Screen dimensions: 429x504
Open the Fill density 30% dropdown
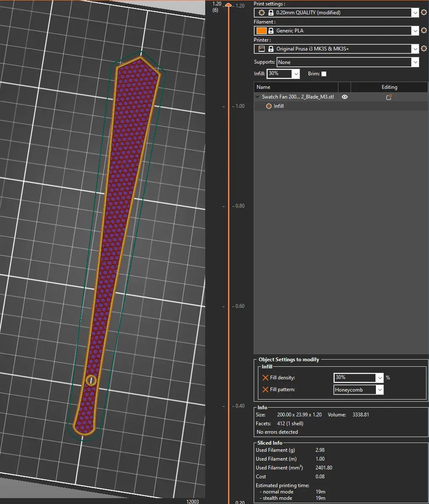click(380, 378)
